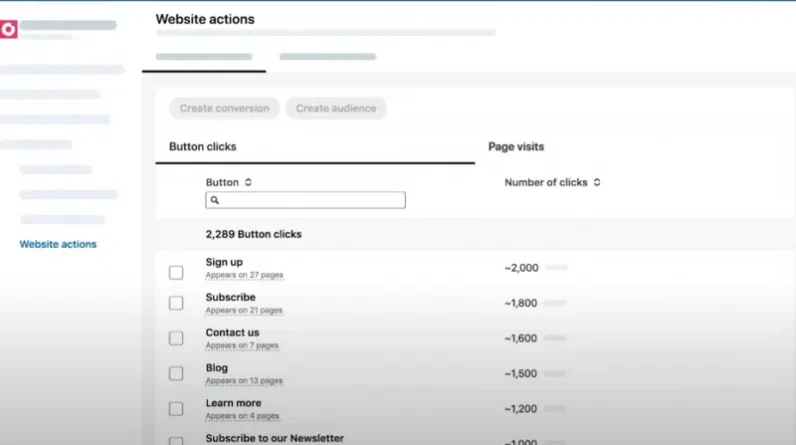
Task: Click the '2,289 Button clicks' summary
Action: click(x=253, y=234)
